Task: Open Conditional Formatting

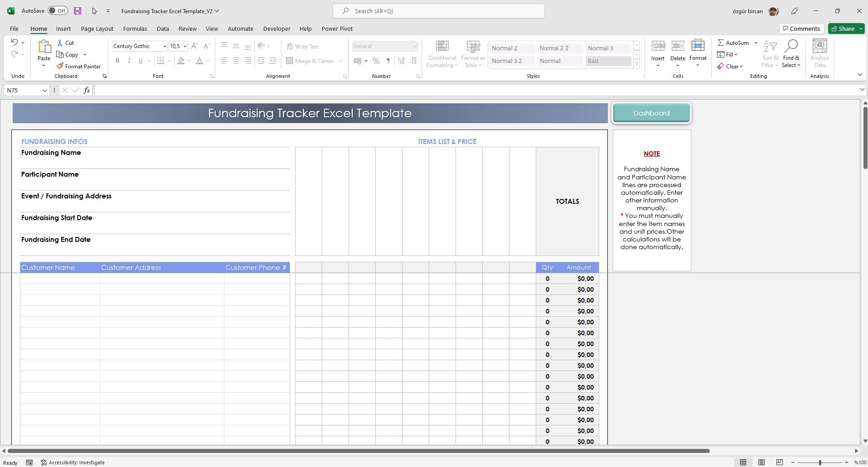Action: 442,53
